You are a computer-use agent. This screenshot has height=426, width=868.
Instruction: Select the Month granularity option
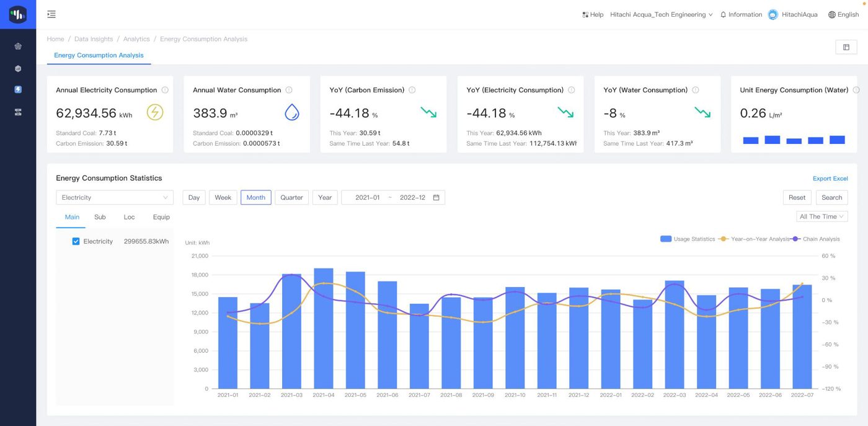[x=256, y=198]
